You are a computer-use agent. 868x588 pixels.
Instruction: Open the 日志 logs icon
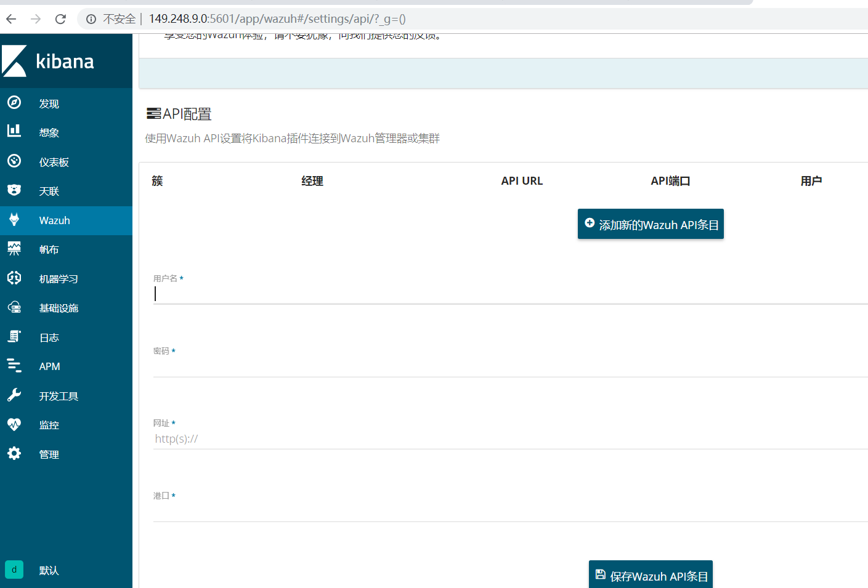click(x=14, y=336)
